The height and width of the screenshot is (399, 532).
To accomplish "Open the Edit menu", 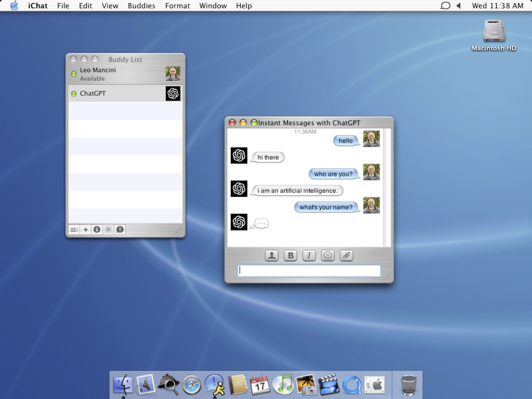I will click(85, 6).
